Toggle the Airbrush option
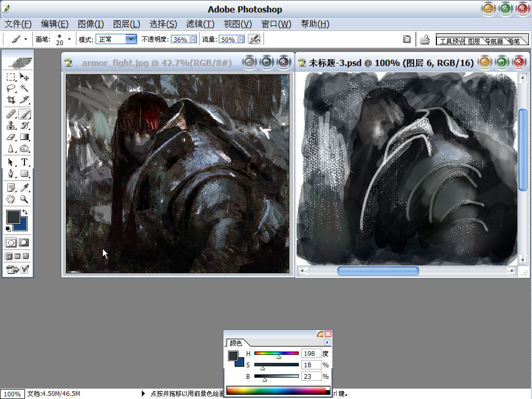The width and height of the screenshot is (532, 399). [254, 39]
